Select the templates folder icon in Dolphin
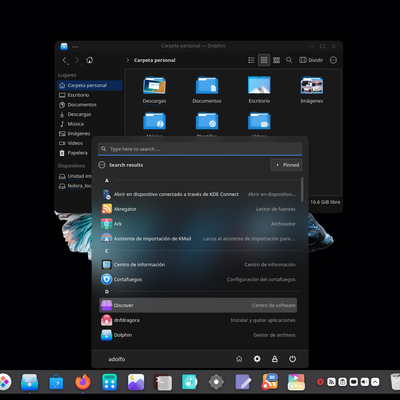The width and height of the screenshot is (400, 400). (207, 121)
